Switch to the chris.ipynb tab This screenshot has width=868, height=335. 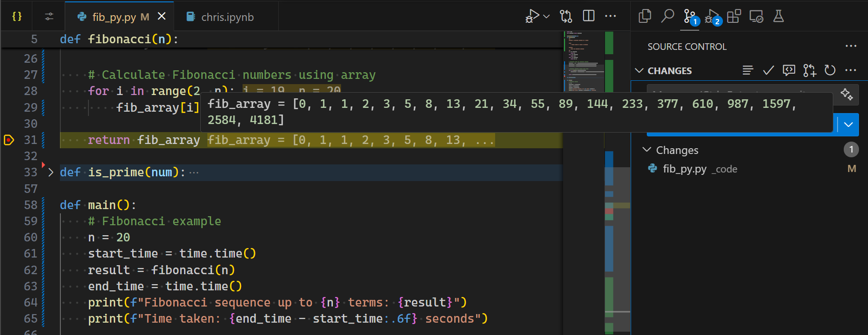tap(227, 17)
